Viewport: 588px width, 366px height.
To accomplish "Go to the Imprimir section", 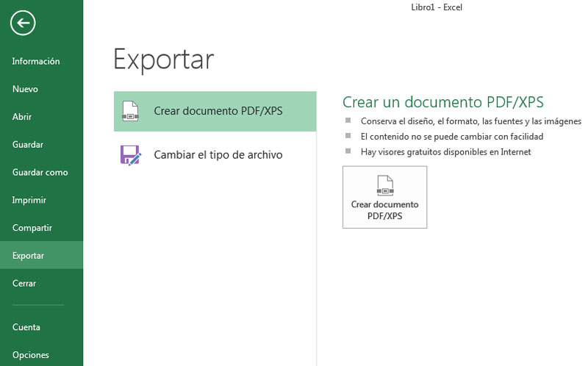I will pos(29,200).
